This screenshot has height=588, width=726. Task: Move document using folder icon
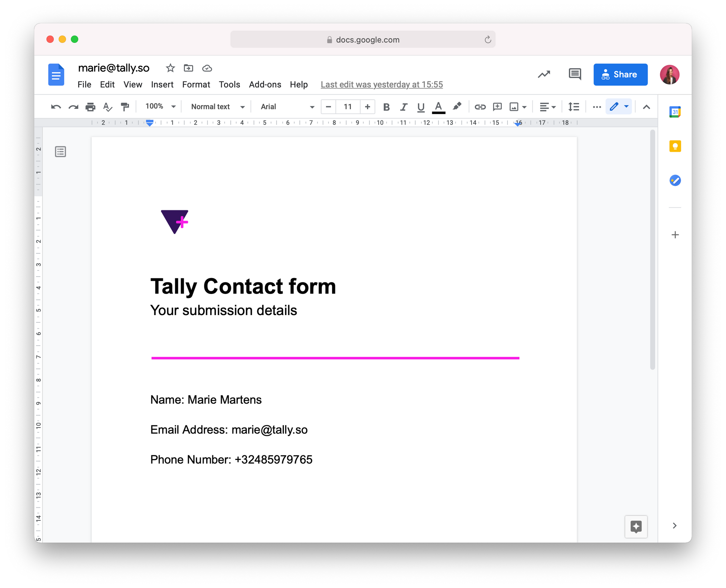(x=188, y=68)
